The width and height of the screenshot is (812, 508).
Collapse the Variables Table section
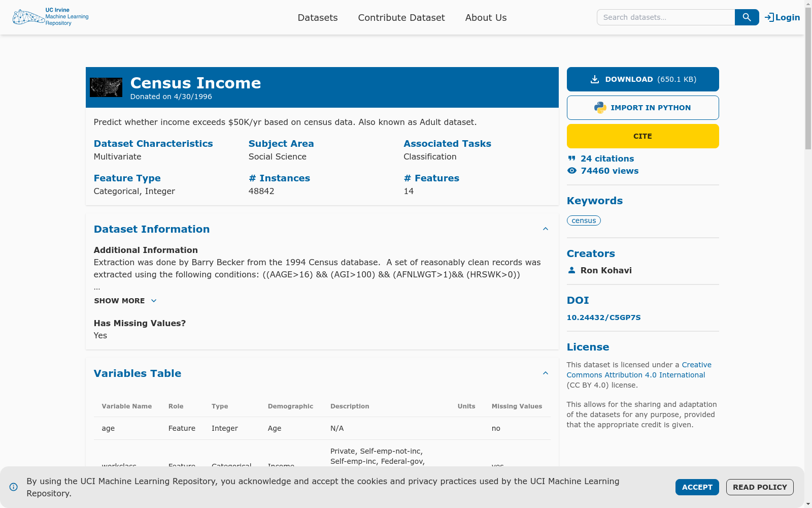point(545,373)
